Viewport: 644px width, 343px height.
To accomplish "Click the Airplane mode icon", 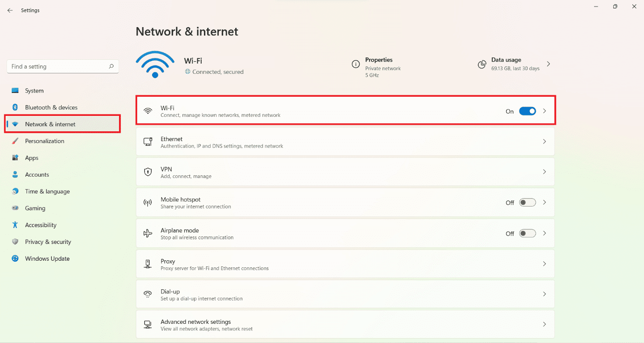I will (148, 233).
